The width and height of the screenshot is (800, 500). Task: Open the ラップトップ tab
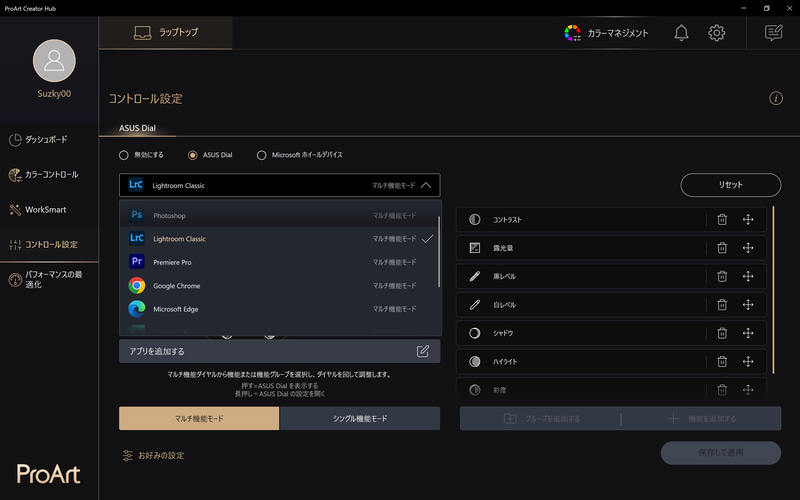pos(166,33)
